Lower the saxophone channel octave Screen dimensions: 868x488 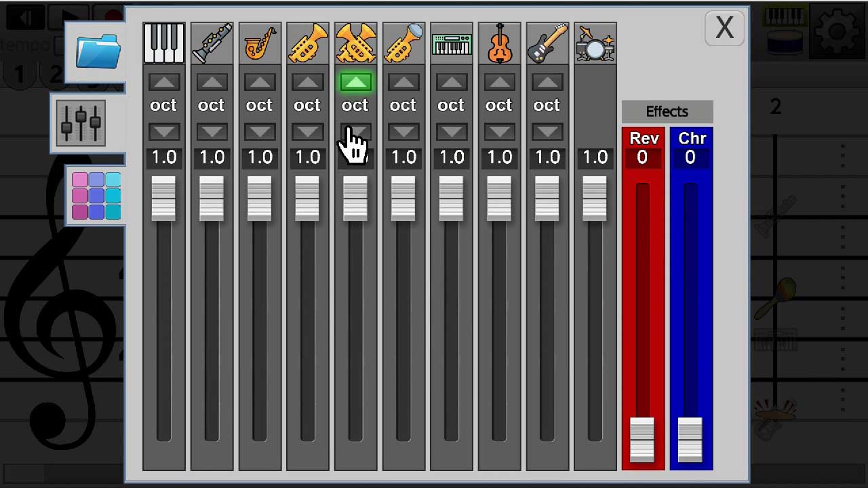point(260,131)
